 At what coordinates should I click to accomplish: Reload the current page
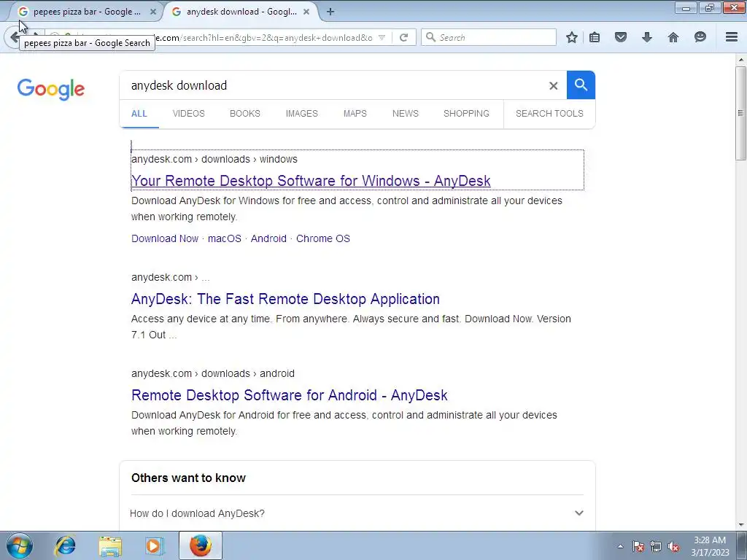click(403, 37)
